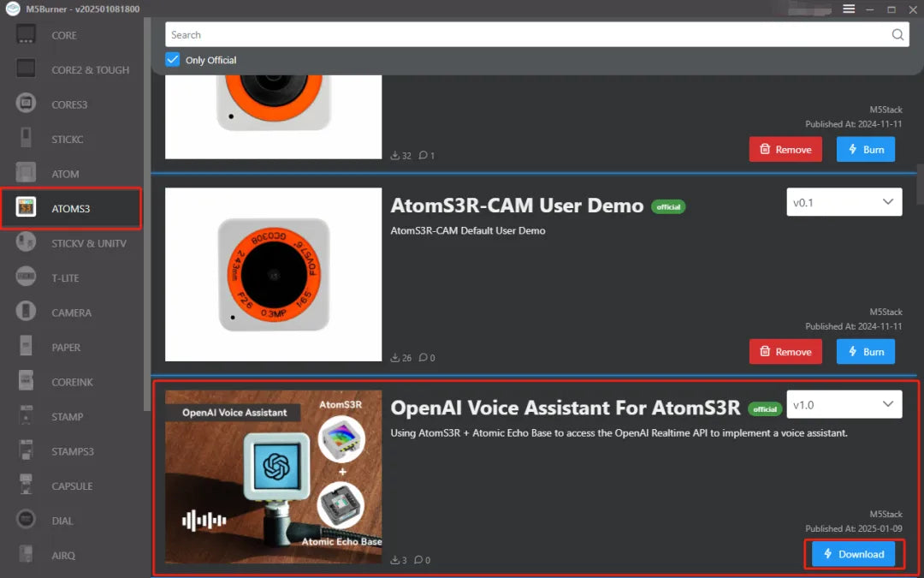This screenshot has width=924, height=578.
Task: Click the official badge on AtomS3R-CAM User Demo
Action: [668, 207]
